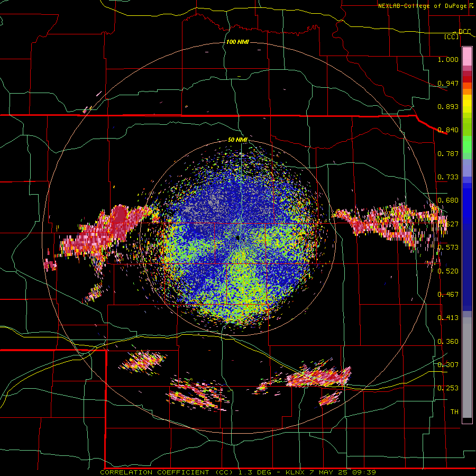This screenshot has height=476, width=476.
Task: Click the 100 NMI range ring label
Action: (x=237, y=42)
